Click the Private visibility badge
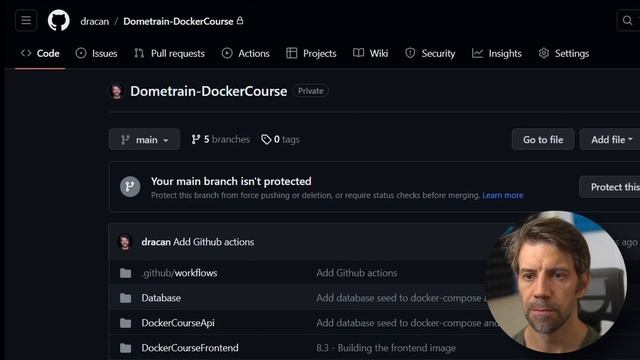640x360 pixels. (311, 91)
